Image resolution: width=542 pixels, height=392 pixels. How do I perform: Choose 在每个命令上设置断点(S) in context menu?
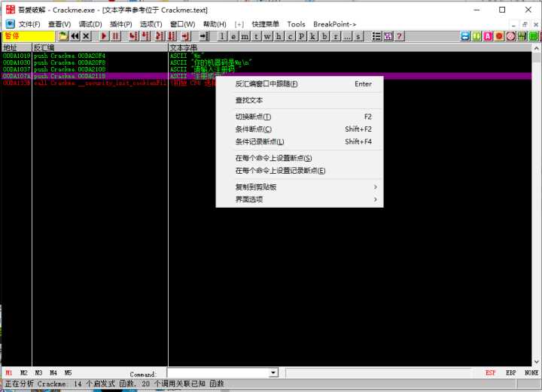[300, 158]
